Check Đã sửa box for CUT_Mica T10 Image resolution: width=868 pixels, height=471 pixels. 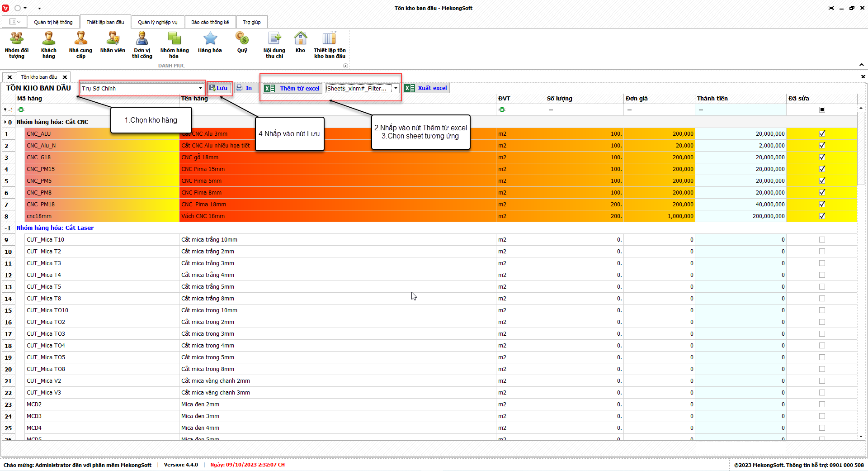822,240
